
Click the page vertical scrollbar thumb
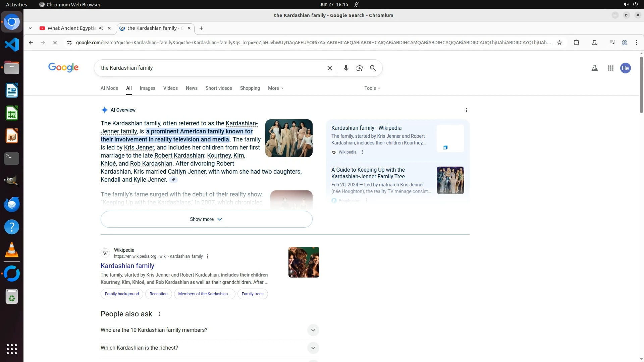click(x=641, y=84)
